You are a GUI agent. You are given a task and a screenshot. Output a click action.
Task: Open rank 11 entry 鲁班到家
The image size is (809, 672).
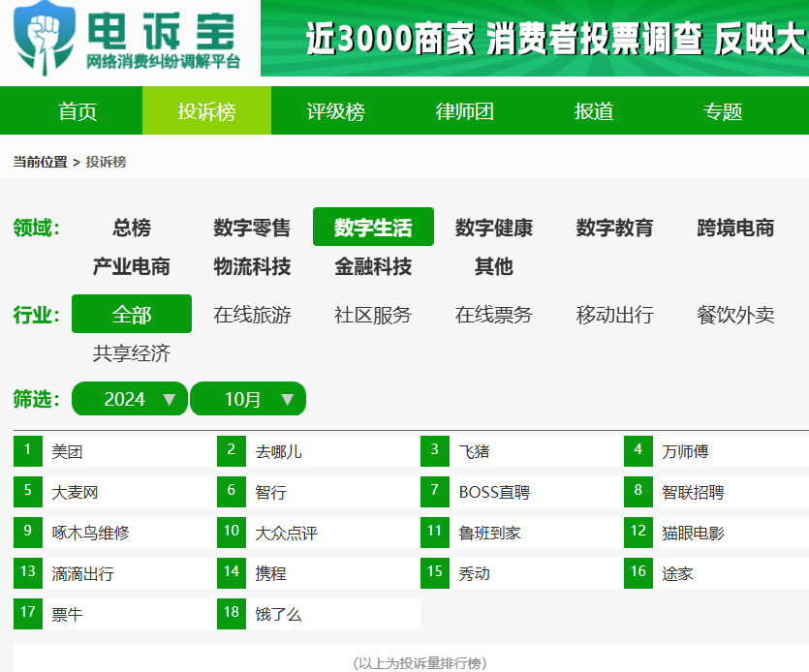tap(489, 533)
